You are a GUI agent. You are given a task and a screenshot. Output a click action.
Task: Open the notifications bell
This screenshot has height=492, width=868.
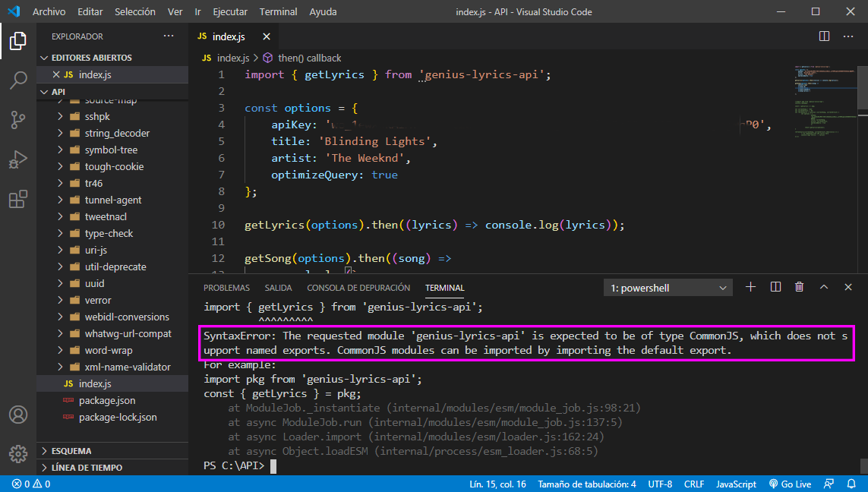pyautogui.click(x=852, y=484)
